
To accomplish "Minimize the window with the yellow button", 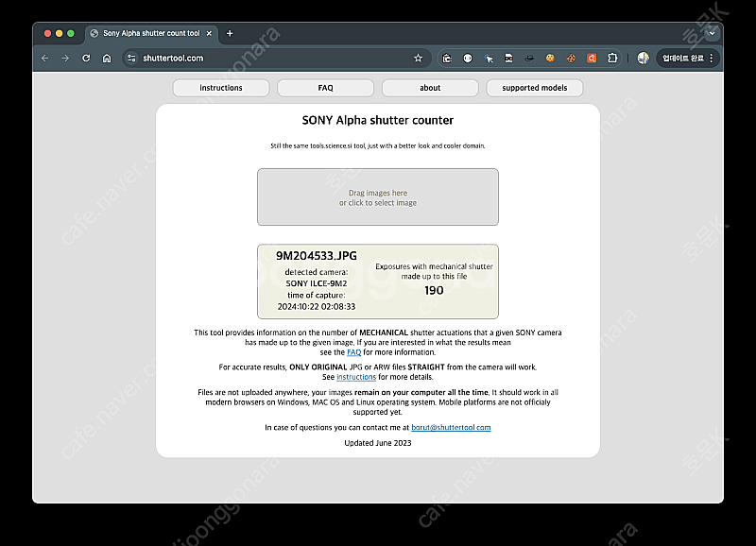I will [59, 33].
